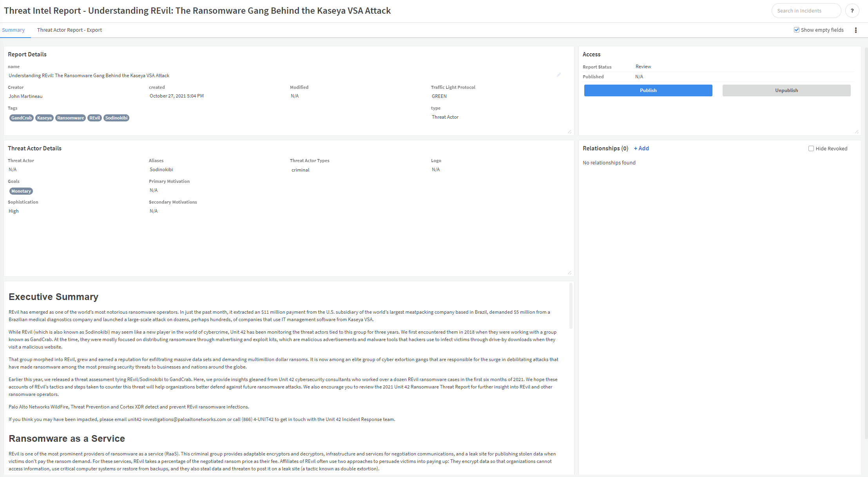
Task: Click the pencil edit icon for name
Action: click(559, 75)
